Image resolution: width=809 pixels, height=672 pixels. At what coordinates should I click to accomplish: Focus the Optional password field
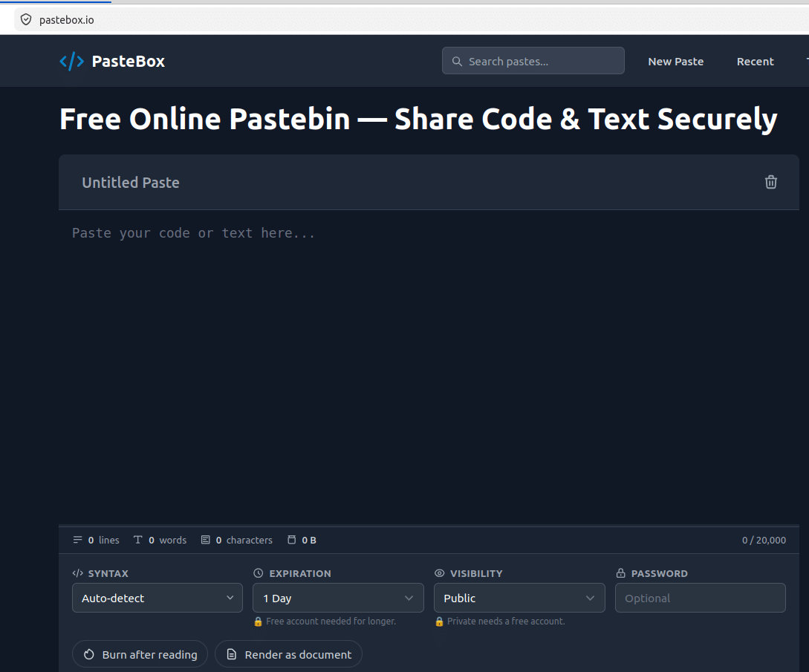pos(700,598)
